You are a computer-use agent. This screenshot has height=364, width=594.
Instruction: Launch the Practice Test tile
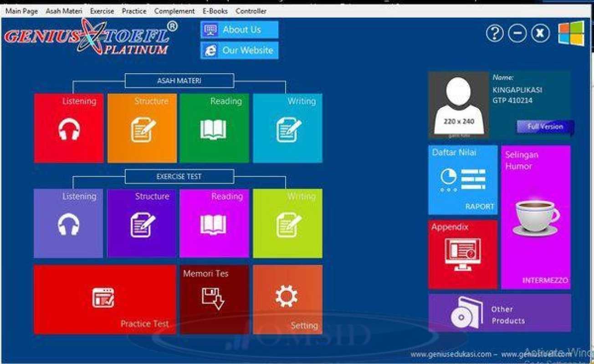(x=105, y=299)
